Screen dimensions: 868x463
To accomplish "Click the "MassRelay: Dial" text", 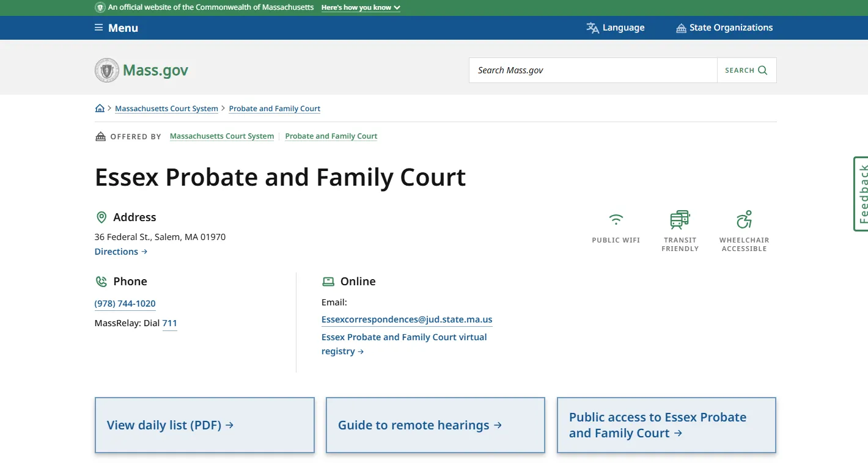I will point(127,323).
